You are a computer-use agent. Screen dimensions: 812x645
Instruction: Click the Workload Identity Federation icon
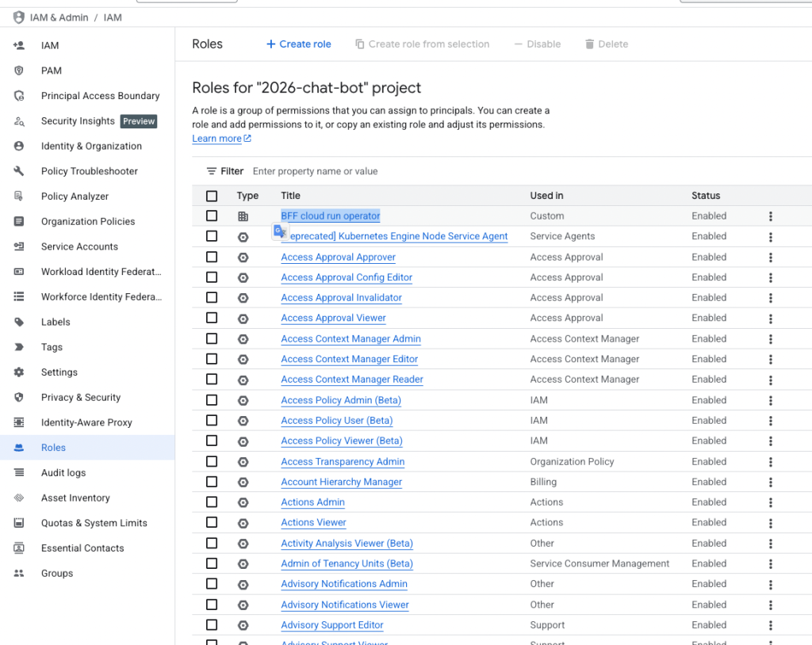point(19,272)
